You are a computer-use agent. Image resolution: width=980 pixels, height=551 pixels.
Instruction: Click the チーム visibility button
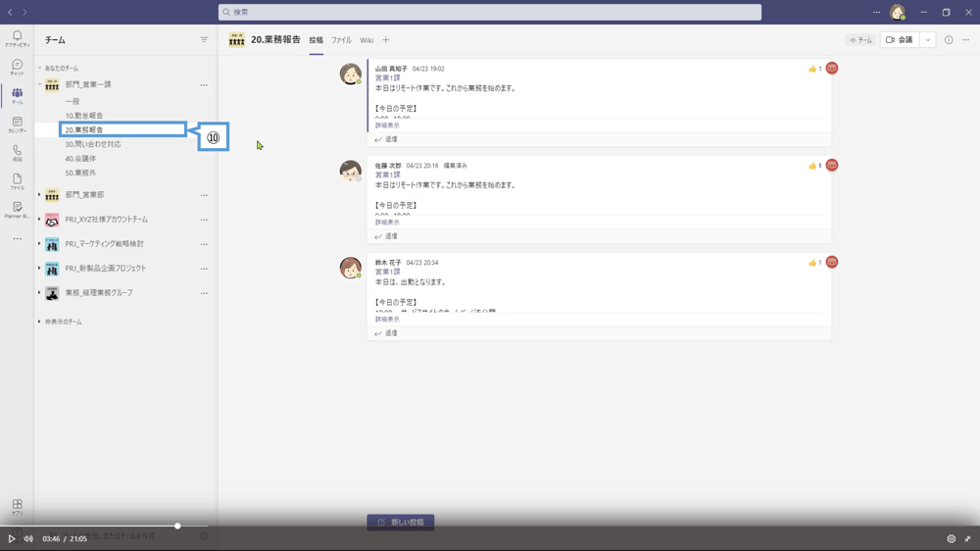(860, 40)
